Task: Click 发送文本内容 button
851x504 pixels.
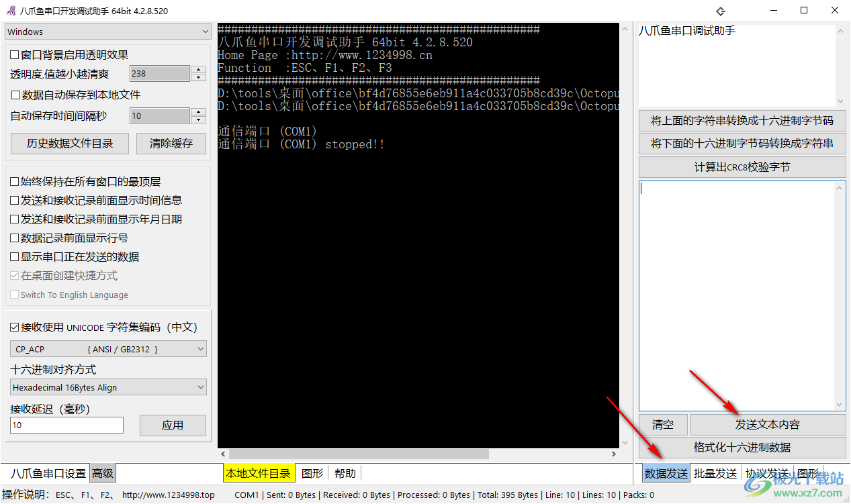Action: click(x=768, y=424)
